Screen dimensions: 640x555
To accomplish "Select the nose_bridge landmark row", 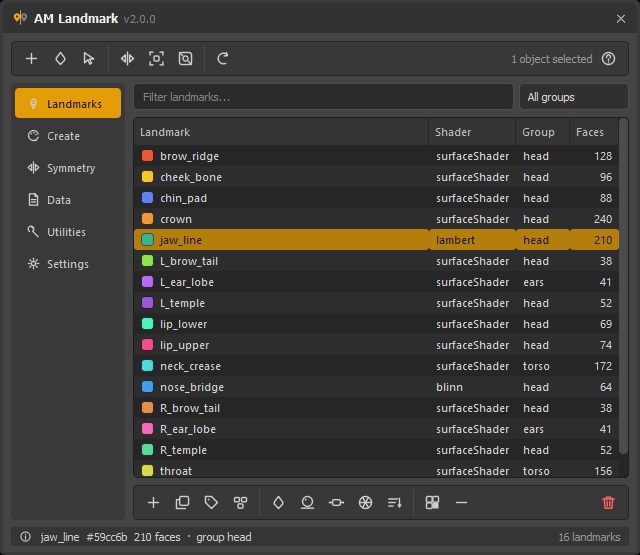I will (x=376, y=387).
